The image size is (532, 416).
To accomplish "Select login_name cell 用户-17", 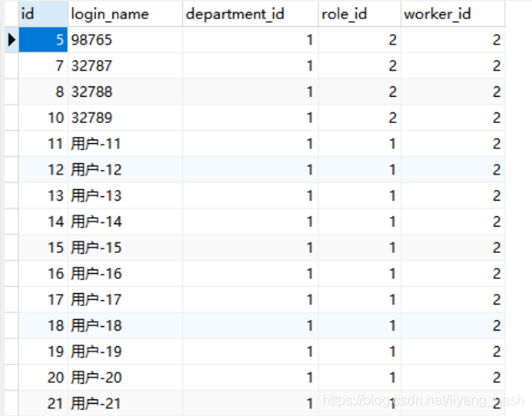I will [126, 299].
